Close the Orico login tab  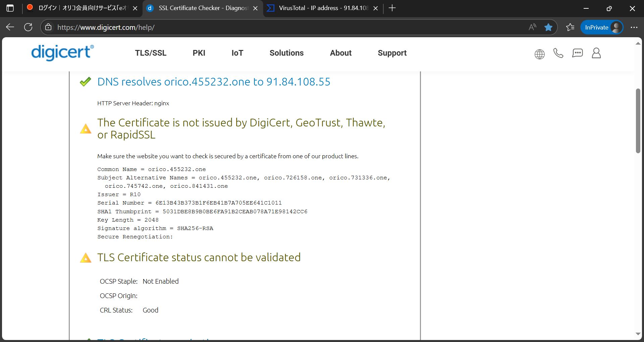pyautogui.click(x=135, y=8)
